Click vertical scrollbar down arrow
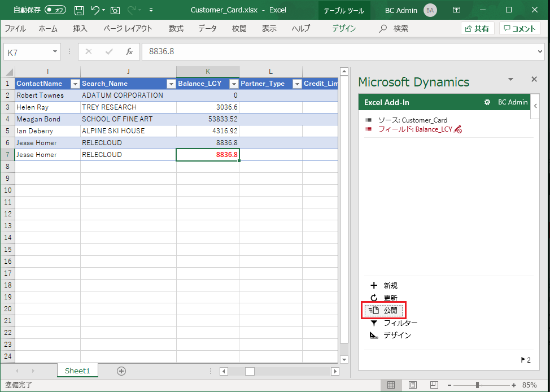550x392 pixels. click(344, 359)
